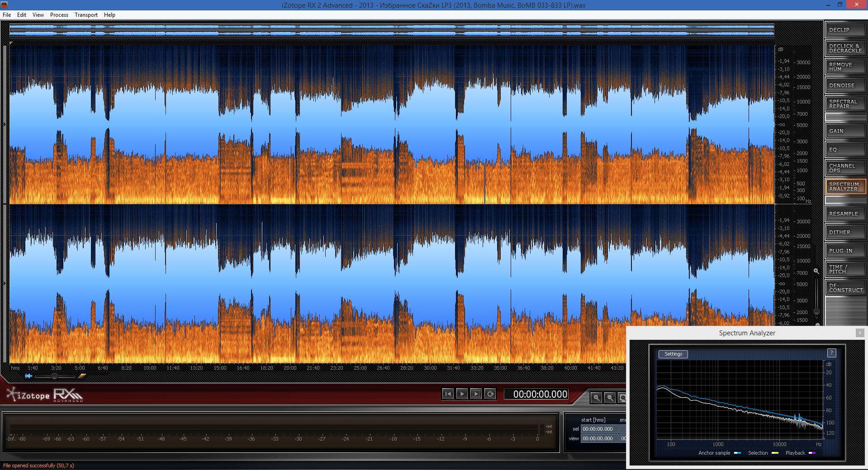Open the Denoise module
868x470 pixels.
(x=845, y=85)
